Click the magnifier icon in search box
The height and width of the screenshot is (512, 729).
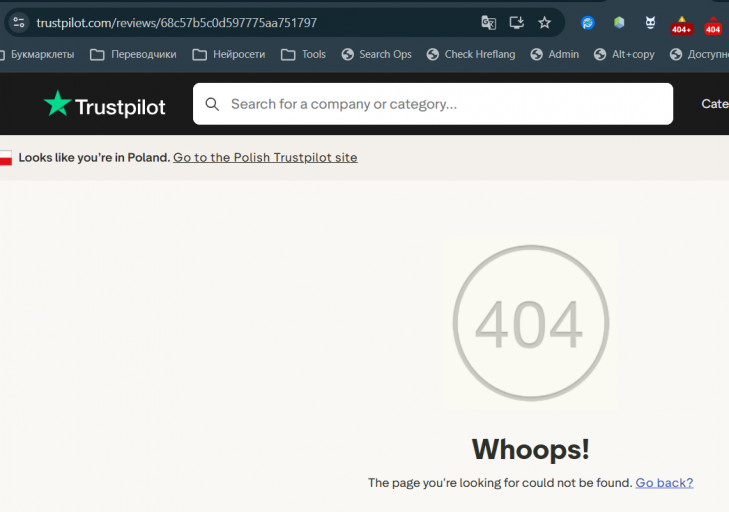pos(212,104)
